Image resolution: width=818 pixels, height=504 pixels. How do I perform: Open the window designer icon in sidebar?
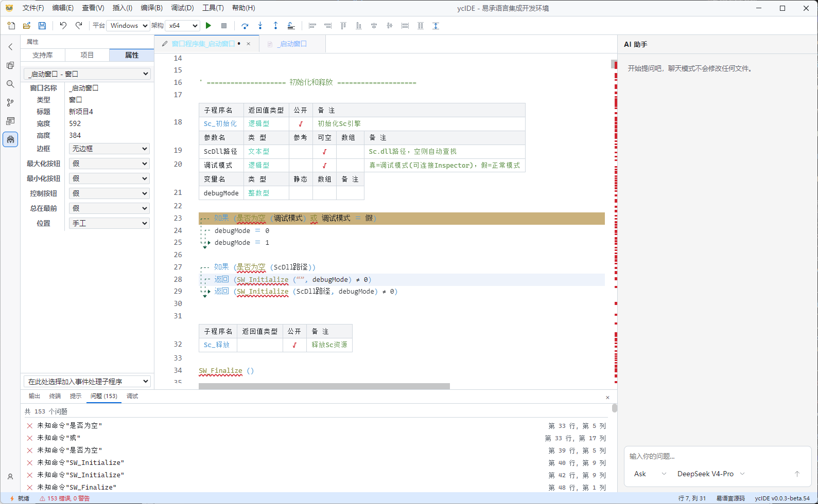coord(10,121)
